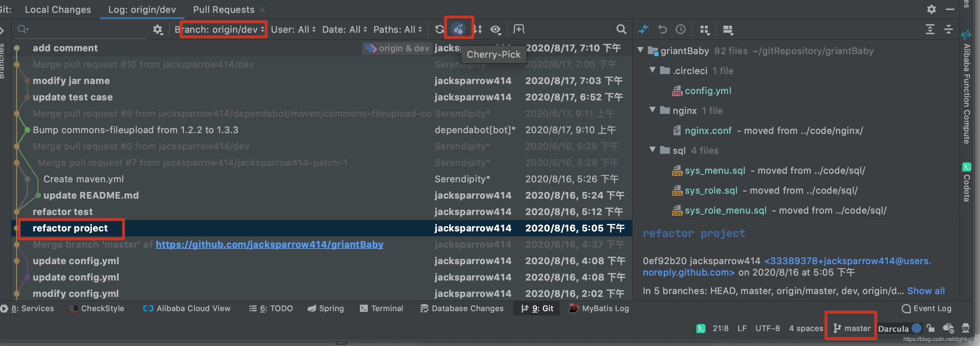Collapse the .circleci folder
The image size is (980, 346).
click(x=653, y=69)
